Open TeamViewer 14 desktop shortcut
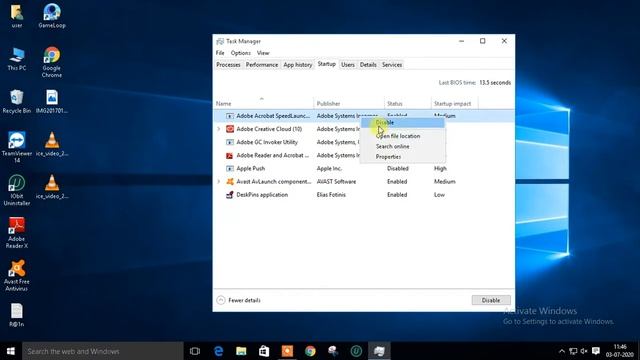The height and width of the screenshot is (360, 640). (17, 147)
